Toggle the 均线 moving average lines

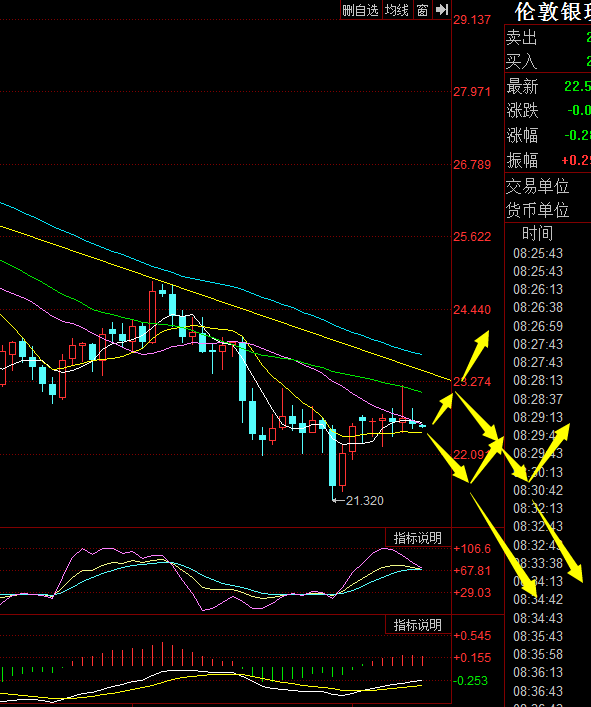point(397,10)
